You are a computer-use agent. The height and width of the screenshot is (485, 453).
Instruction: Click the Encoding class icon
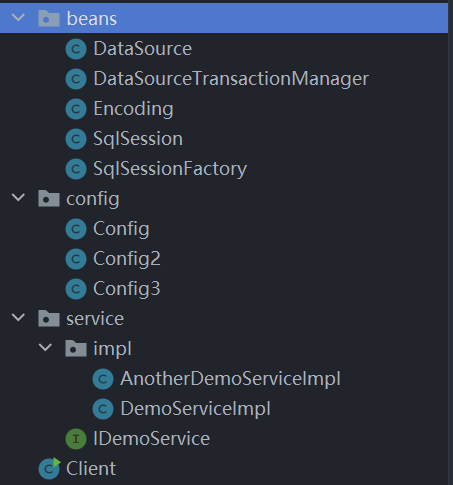tap(76, 109)
